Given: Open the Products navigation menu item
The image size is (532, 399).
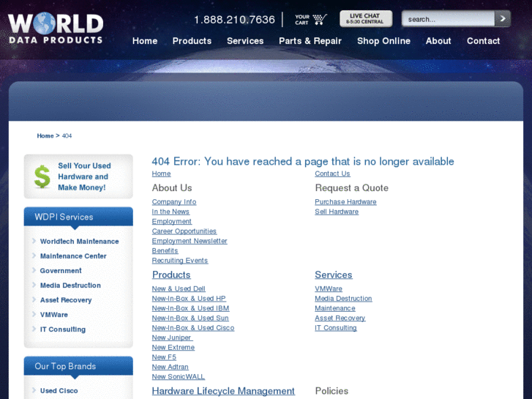Looking at the screenshot, I should (192, 41).
